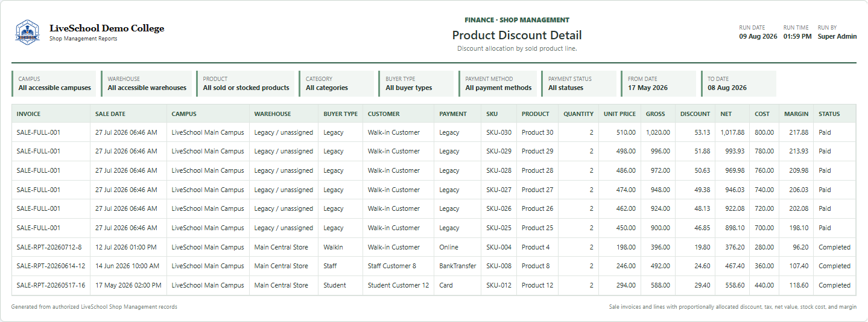Click sale date 14 Jun 2026 10:00 AM
Viewport: 868px width, 322px height.
pyautogui.click(x=127, y=266)
